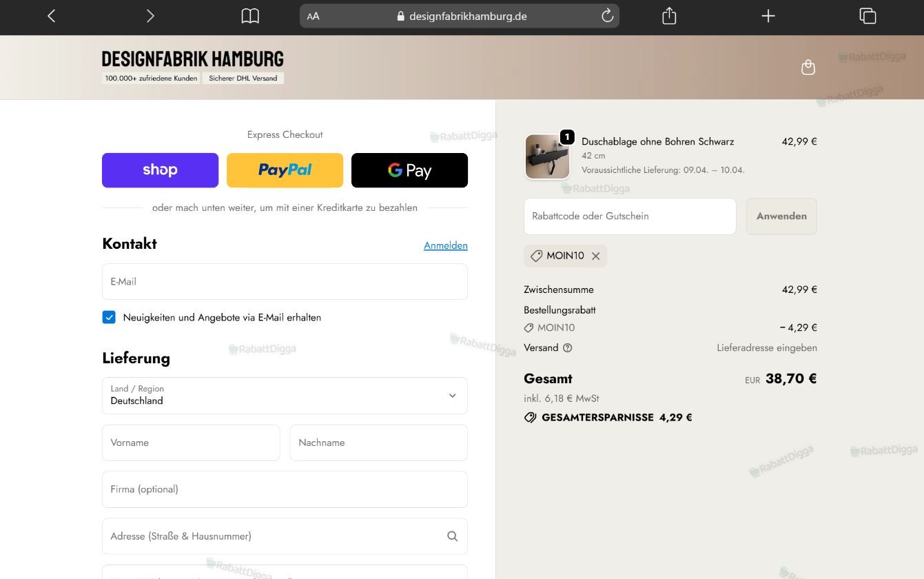Viewport: 924px width, 579px height.
Task: Click the Voraussichtliche Lieferung date text
Action: [663, 170]
